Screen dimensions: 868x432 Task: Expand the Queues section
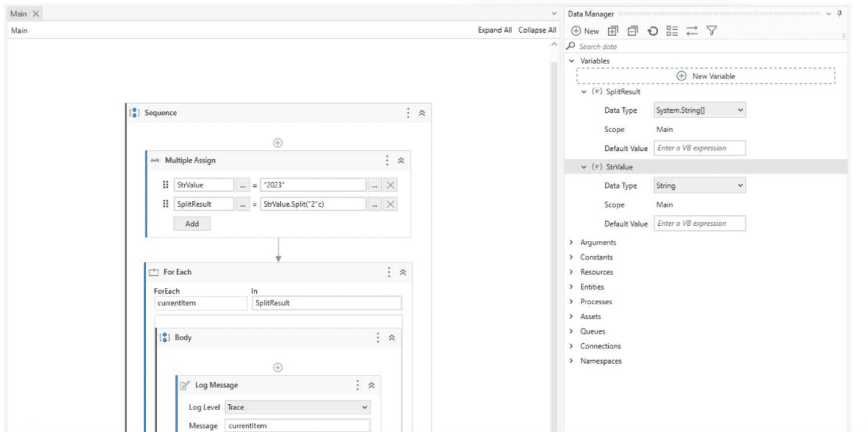pos(571,331)
